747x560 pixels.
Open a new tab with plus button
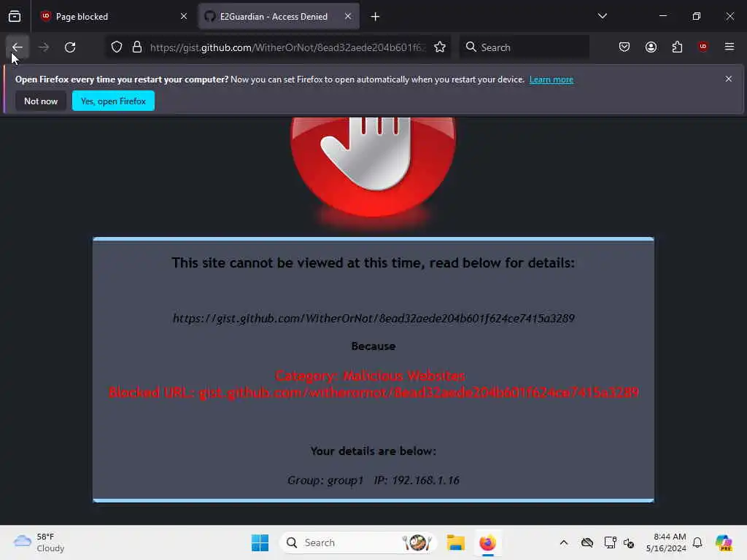click(x=376, y=17)
